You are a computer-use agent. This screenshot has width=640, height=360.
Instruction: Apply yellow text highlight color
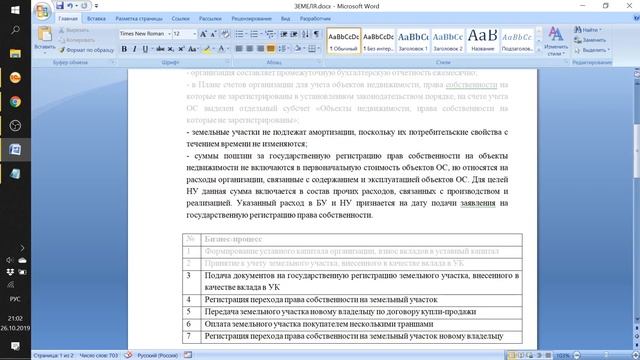[x=207, y=49]
